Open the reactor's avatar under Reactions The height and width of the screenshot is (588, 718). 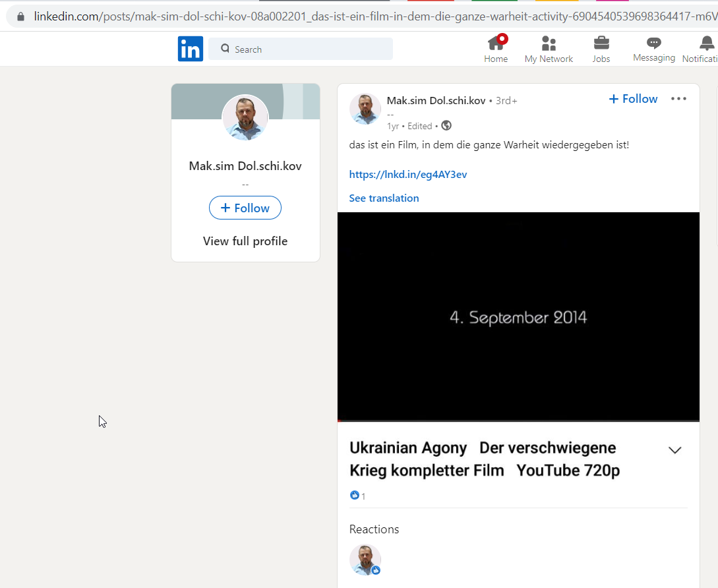(365, 560)
